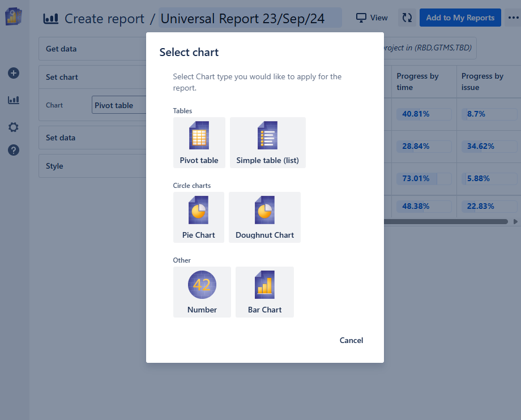521x420 pixels.
Task: Edit the Universal Report 23/Sep/24 title
Action: coord(250,18)
